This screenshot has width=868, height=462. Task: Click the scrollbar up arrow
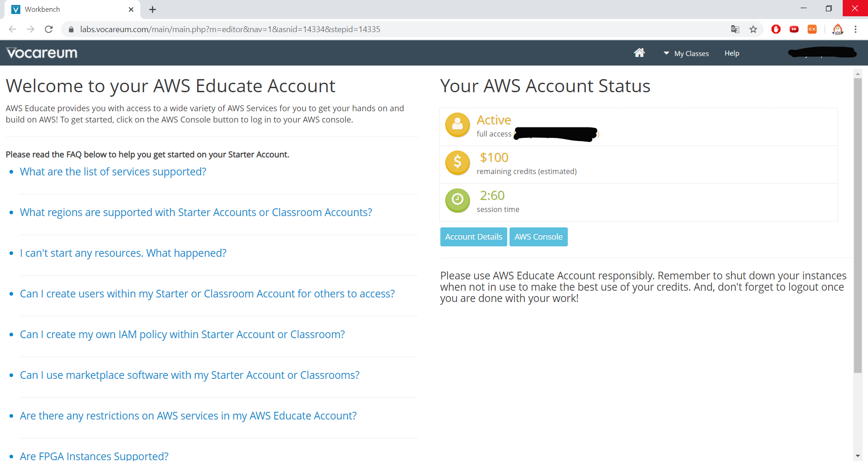tap(858, 73)
